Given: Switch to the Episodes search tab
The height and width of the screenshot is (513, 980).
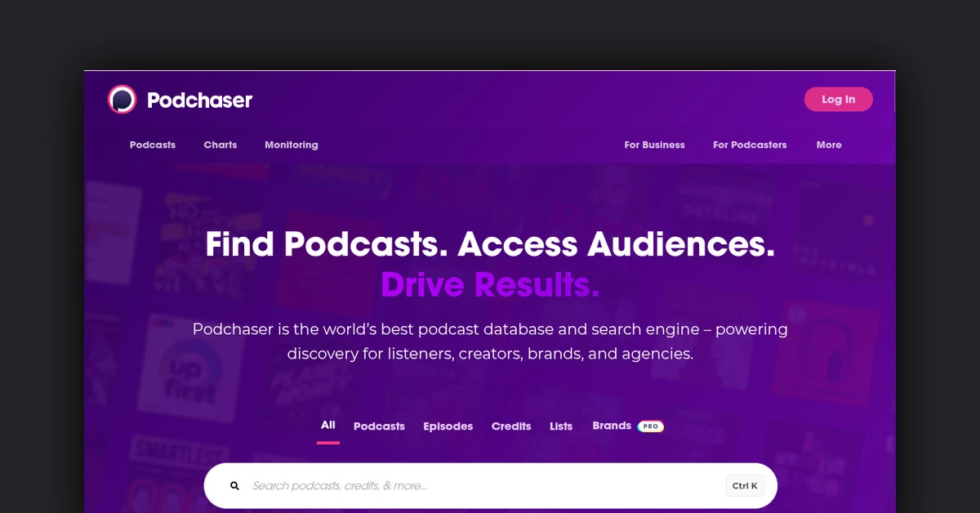Looking at the screenshot, I should [x=448, y=426].
